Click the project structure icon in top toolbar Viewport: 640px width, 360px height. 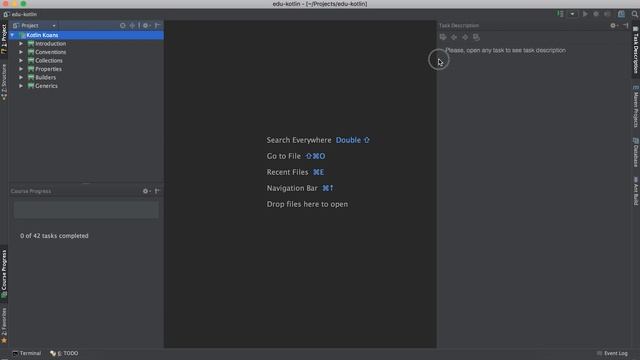tap(621, 14)
